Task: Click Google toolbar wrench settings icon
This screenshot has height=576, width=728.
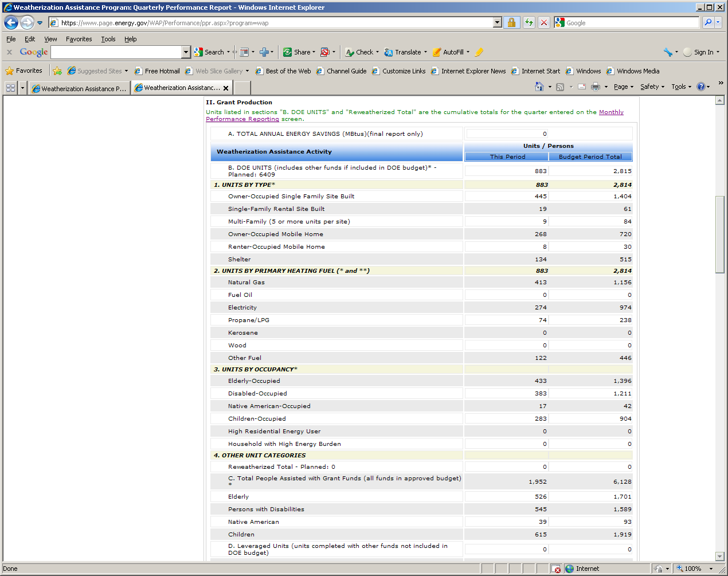Action: point(668,52)
